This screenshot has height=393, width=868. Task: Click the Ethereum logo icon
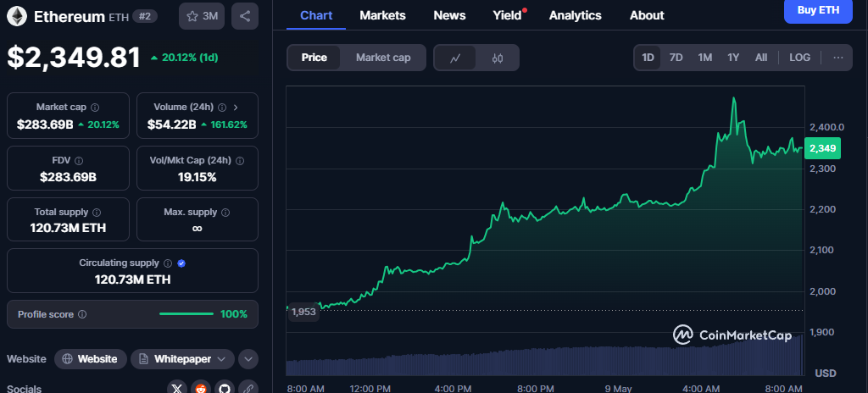click(17, 17)
